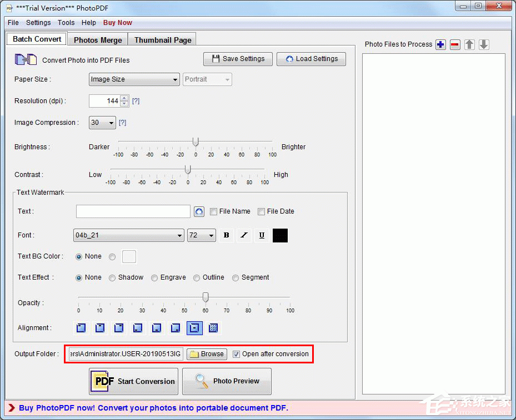Select Segment text effect
Screen dimensions: 516x420
(236, 278)
